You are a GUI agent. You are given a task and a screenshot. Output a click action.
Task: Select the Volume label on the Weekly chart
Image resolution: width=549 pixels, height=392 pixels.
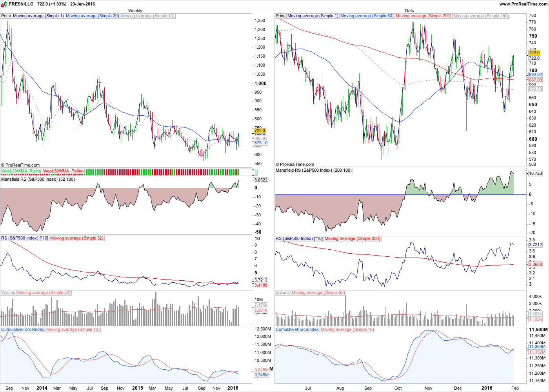click(8, 293)
